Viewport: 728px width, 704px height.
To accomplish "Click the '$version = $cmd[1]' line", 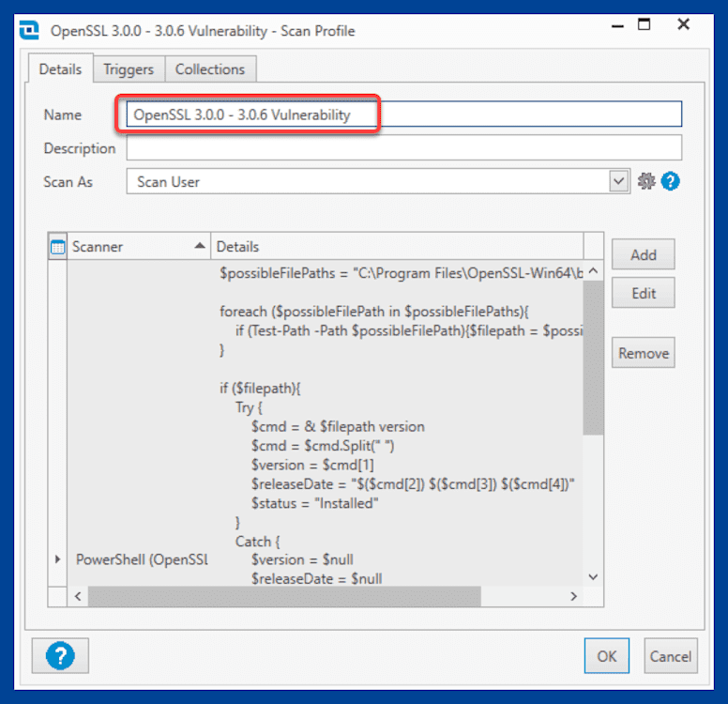I will (312, 465).
